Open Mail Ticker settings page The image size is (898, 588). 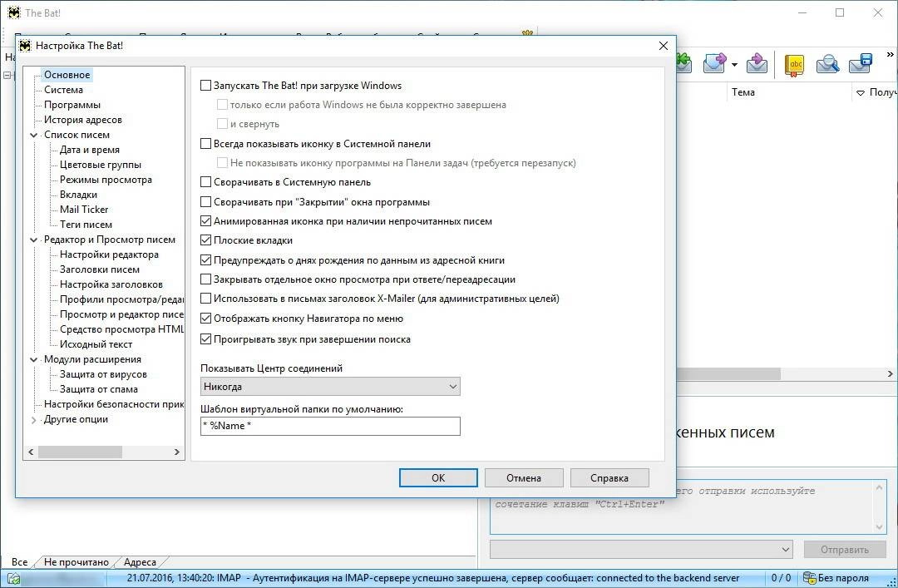[x=84, y=210]
